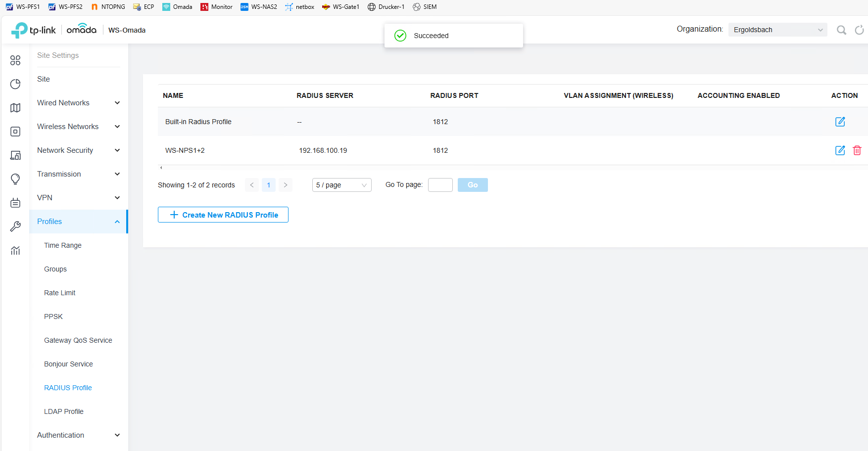868x451 pixels.
Task: Open the Map icon in sidebar
Action: point(15,108)
